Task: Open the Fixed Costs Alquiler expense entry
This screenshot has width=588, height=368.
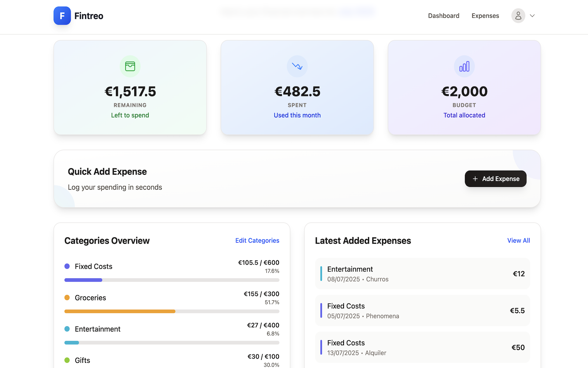Action: point(422,347)
